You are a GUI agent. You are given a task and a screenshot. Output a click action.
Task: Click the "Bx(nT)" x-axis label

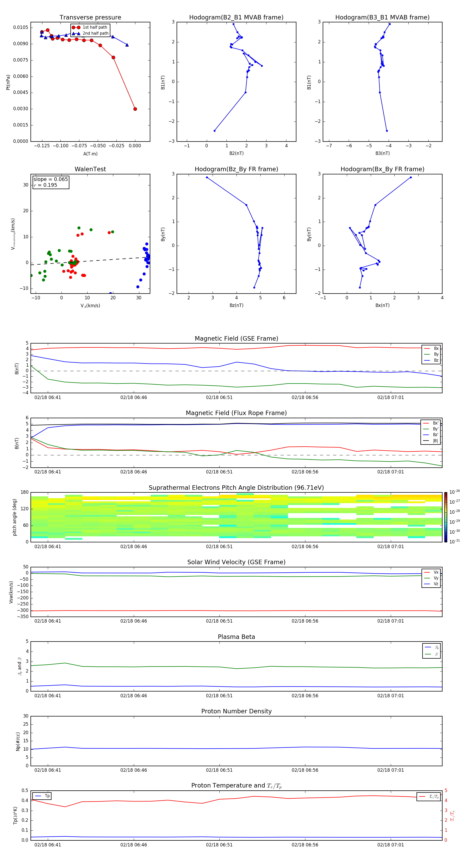[x=382, y=305]
